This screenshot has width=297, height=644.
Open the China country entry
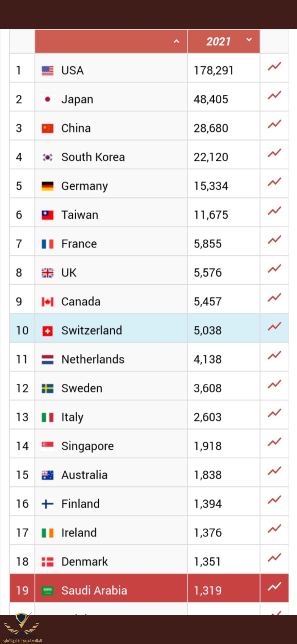coord(76,128)
